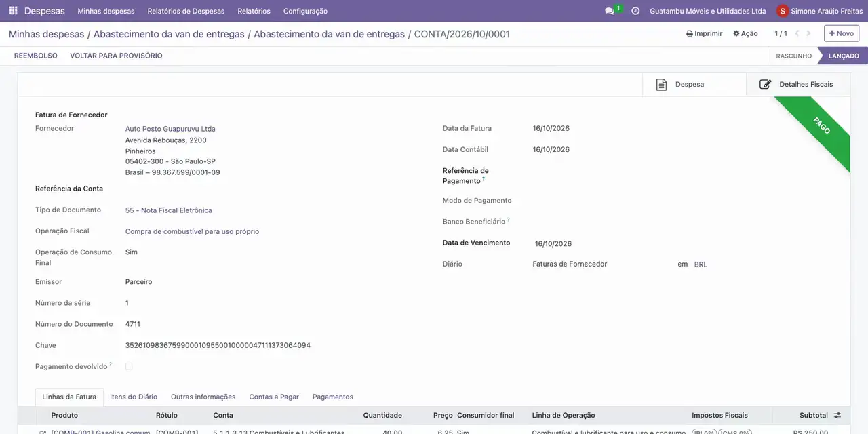Switch to Linhas da Fatura tab
The width and height of the screenshot is (868, 434).
(x=69, y=397)
